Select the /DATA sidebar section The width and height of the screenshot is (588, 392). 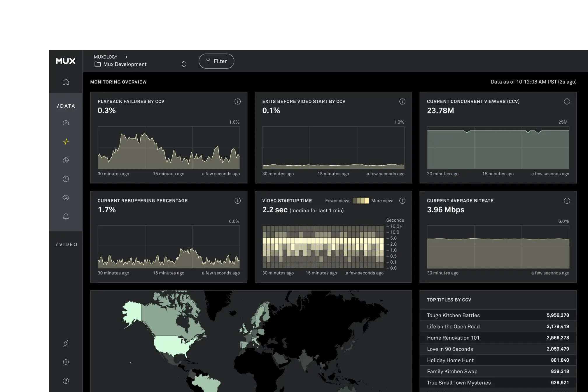[66, 106]
